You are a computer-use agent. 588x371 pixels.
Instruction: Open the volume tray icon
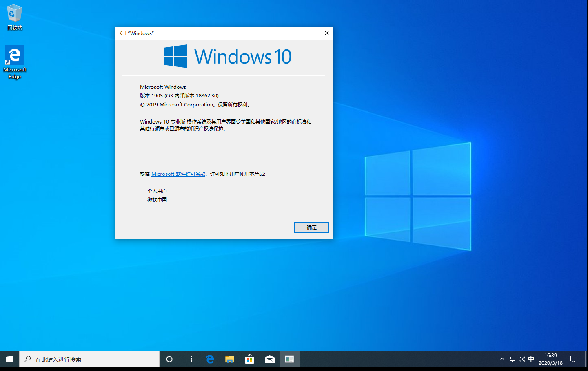pos(521,359)
